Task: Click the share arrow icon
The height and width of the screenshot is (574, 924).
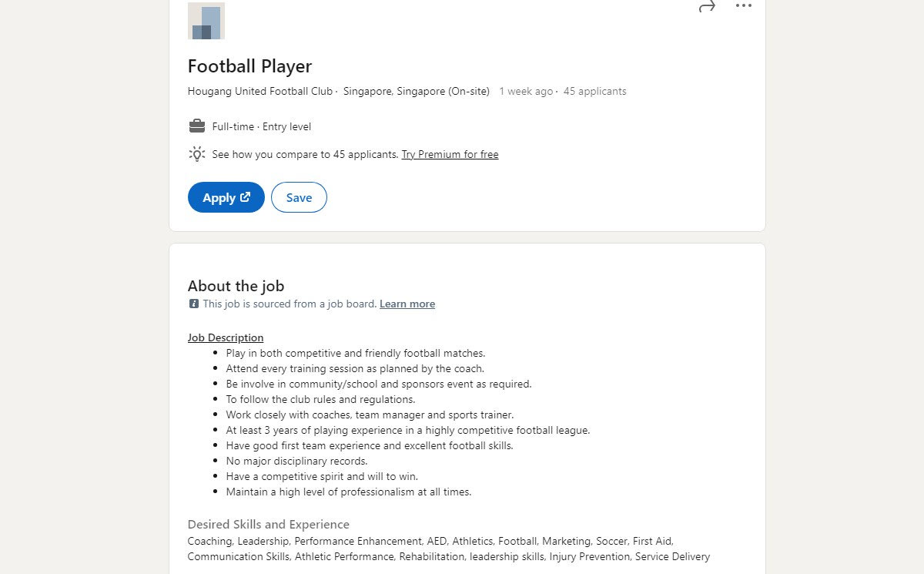Action: pyautogui.click(x=706, y=7)
